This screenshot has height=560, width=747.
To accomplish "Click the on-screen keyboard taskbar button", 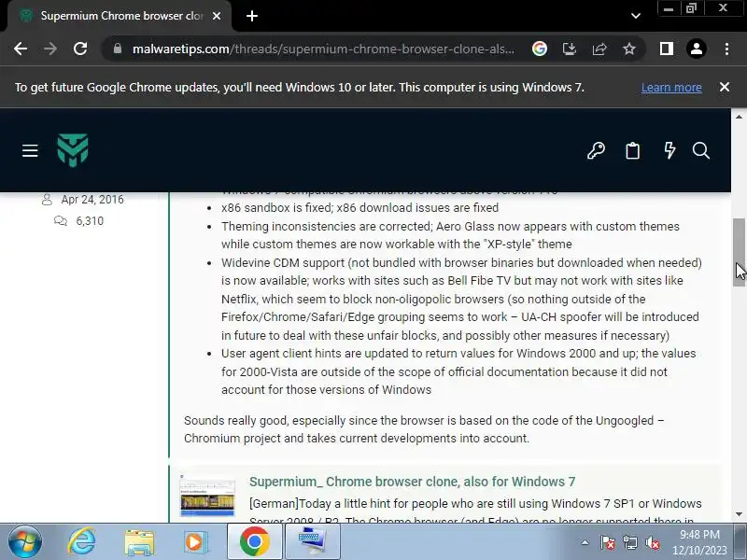I will coord(312,541).
